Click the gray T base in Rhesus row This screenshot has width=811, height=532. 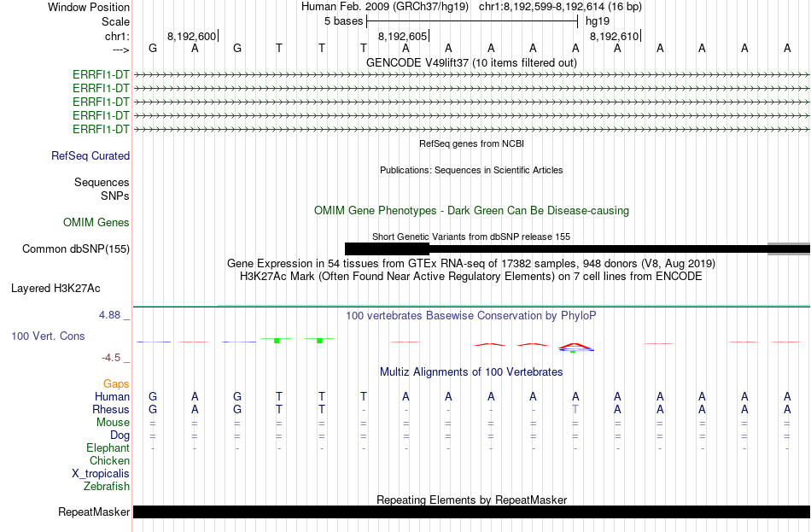click(575, 409)
